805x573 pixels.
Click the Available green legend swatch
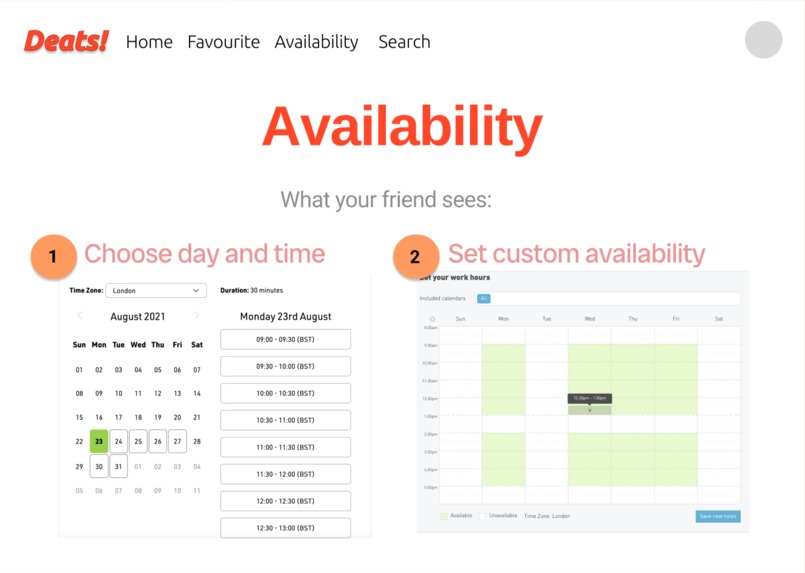[x=444, y=516]
